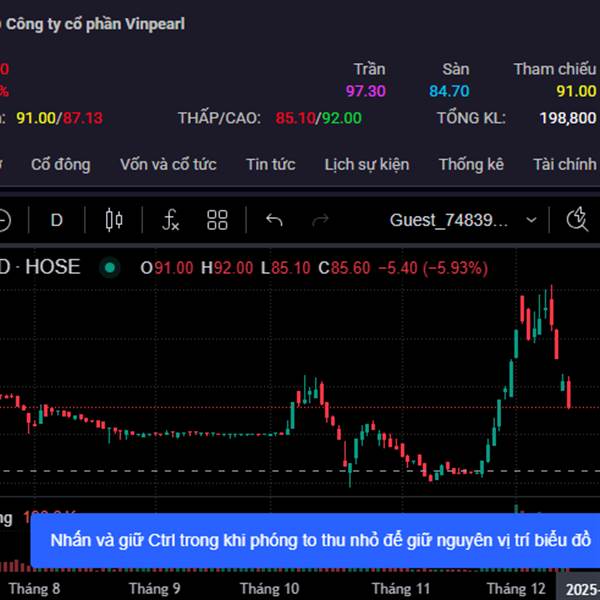This screenshot has width=600, height=600.
Task: Click the Tháng 10 time axis label
Action: [x=269, y=589]
